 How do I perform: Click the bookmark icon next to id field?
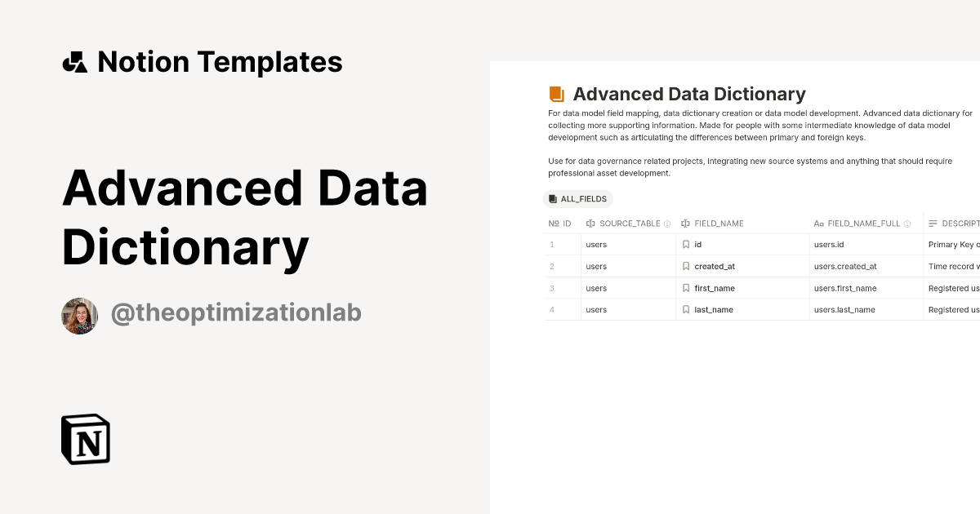[x=686, y=244]
